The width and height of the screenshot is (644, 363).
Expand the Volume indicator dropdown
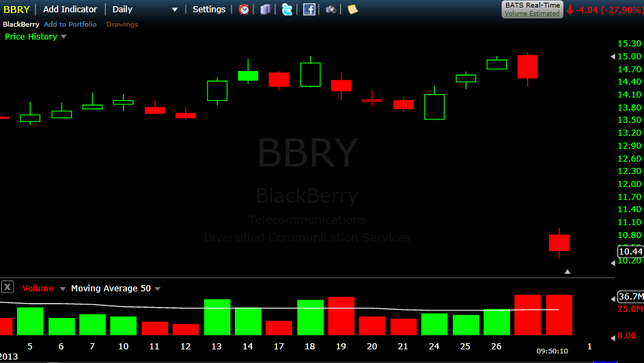[x=63, y=289]
